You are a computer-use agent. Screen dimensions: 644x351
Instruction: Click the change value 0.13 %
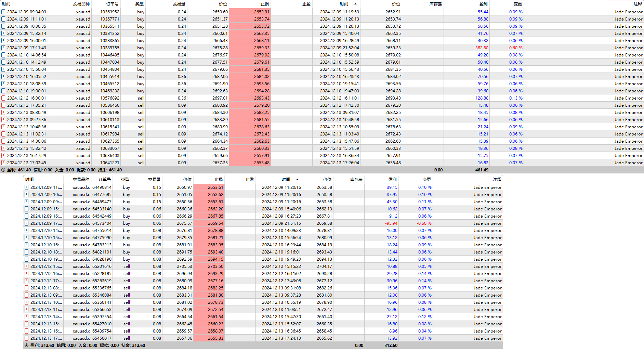pyautogui.click(x=516, y=98)
